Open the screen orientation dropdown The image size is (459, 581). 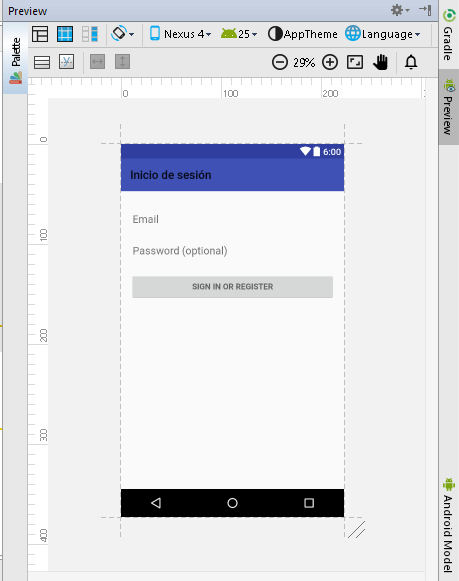point(123,34)
